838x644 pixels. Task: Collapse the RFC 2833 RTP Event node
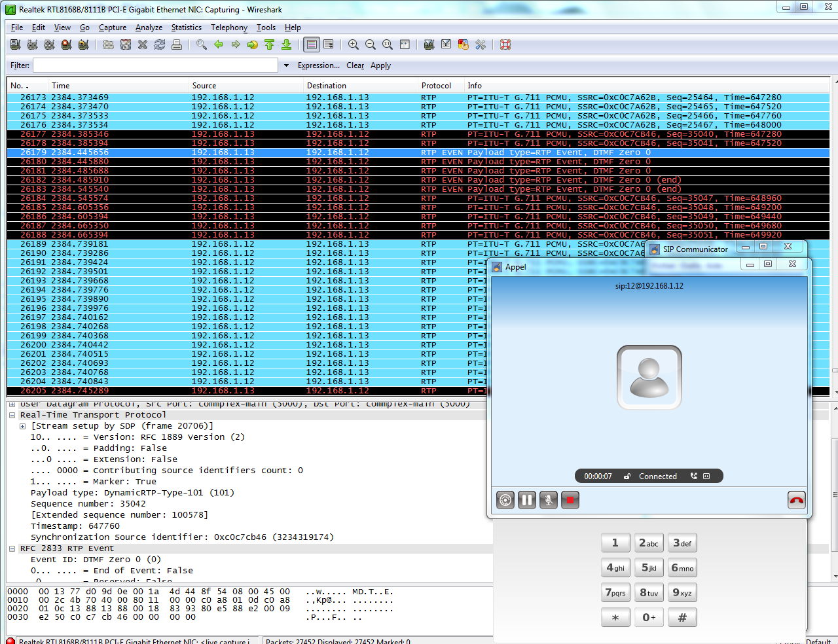(12, 548)
